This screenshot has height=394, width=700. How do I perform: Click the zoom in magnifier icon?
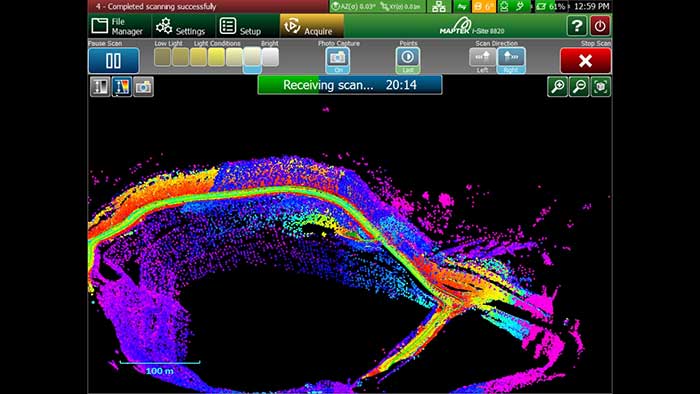[558, 87]
